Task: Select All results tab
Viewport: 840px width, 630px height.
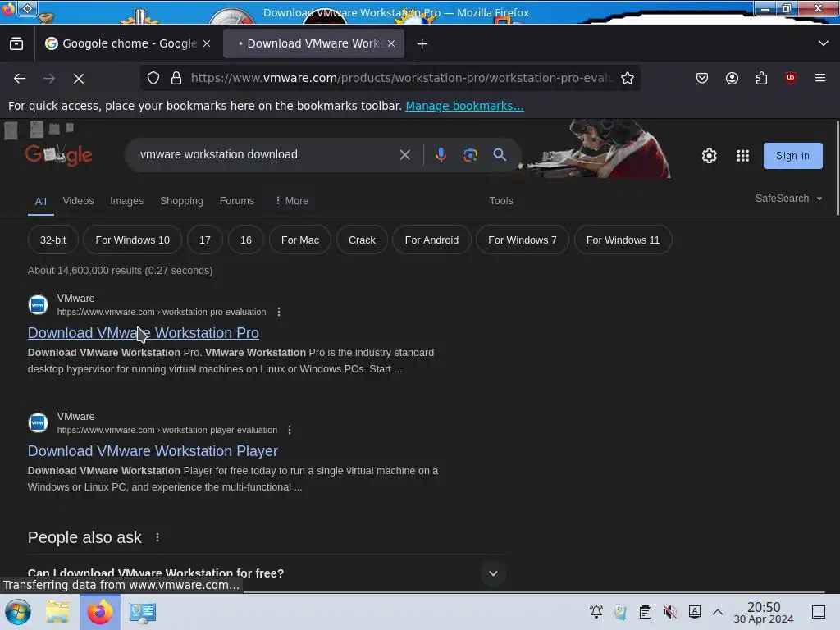Action: 41,202
